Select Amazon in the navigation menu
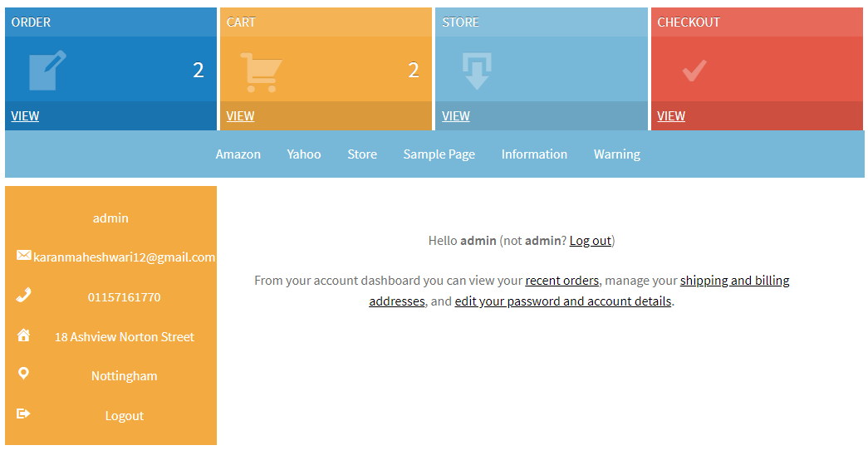The image size is (868, 460). (x=238, y=154)
